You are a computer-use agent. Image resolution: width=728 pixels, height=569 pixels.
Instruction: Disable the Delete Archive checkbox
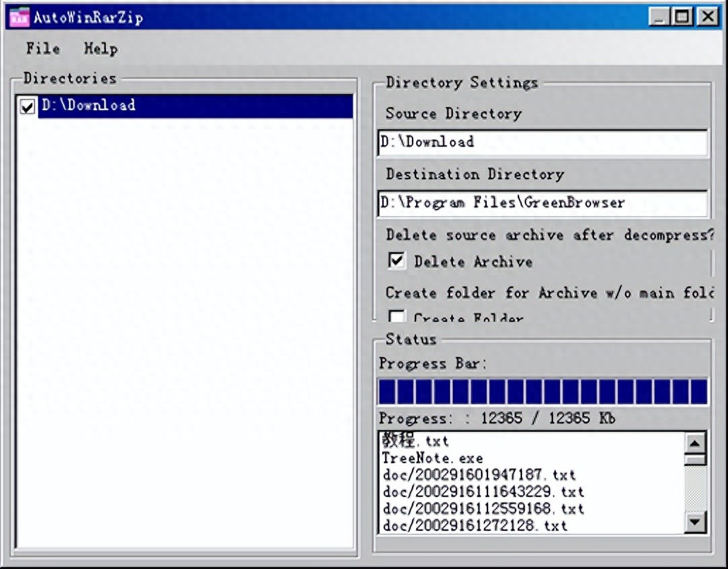click(x=398, y=261)
